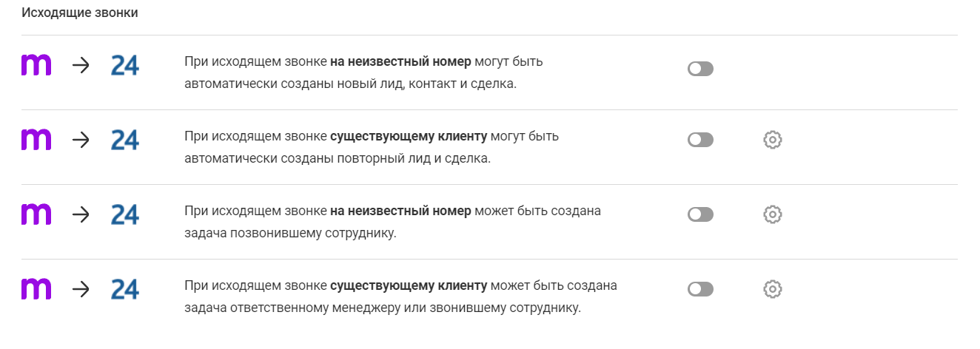Click the 'Исходящие звонки' section heading

[x=80, y=13]
